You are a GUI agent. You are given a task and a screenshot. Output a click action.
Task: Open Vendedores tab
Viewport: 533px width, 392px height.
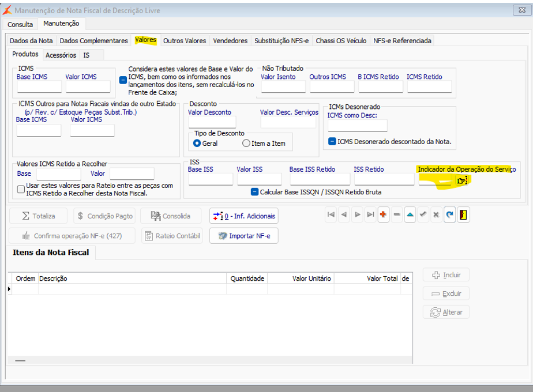230,41
